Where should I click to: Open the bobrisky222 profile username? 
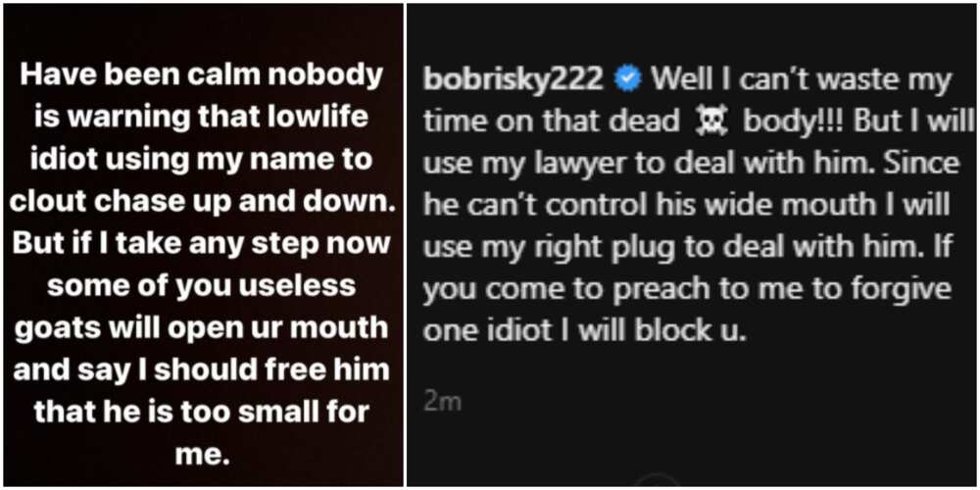pos(514,80)
